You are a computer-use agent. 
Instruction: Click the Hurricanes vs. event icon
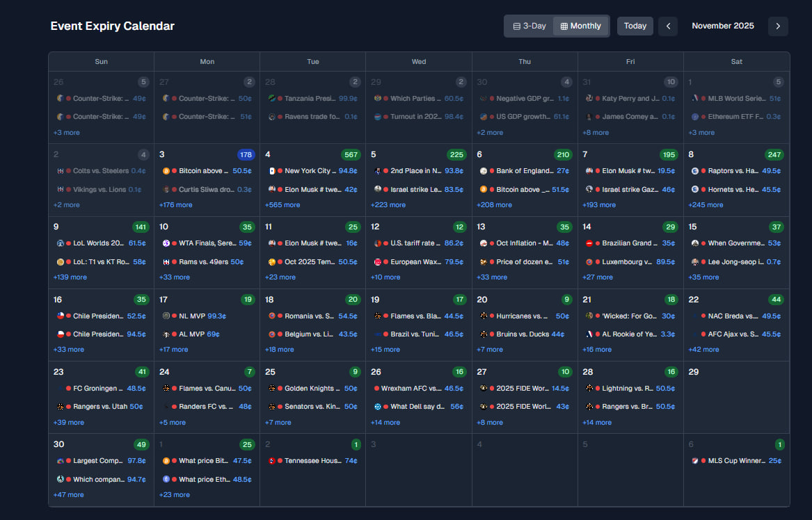483,316
